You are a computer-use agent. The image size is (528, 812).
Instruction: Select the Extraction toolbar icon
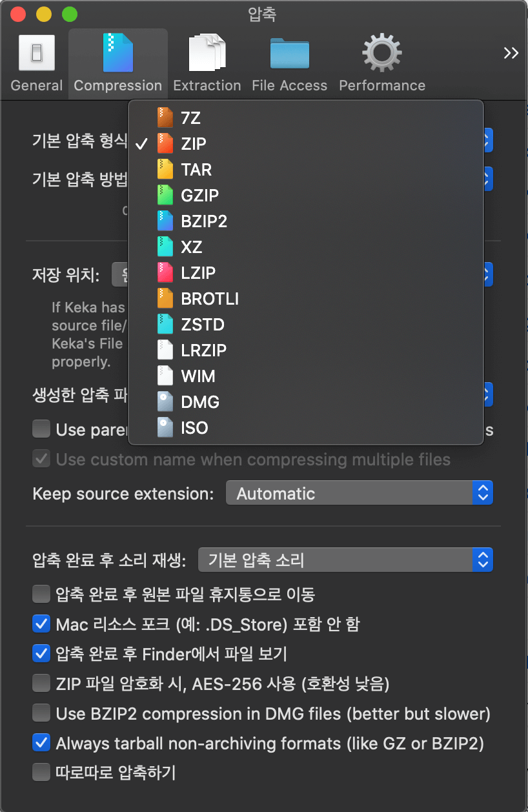pos(207,61)
